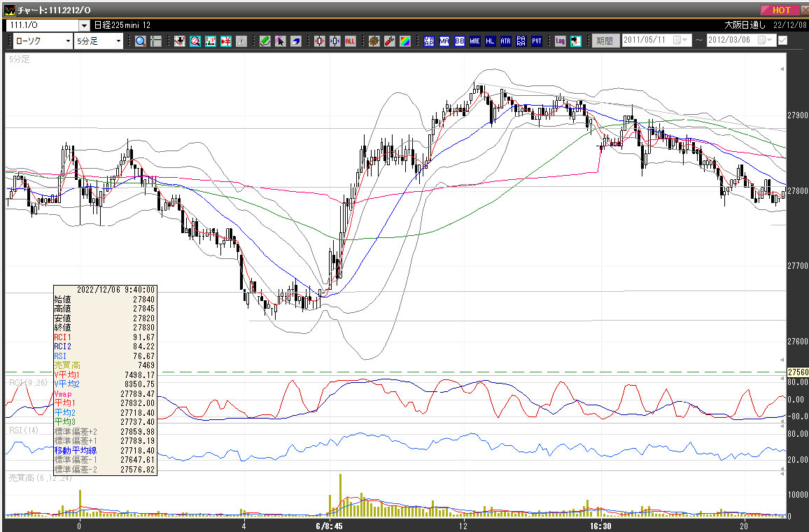Click the 16:30 time axis label
Image resolution: width=809 pixels, height=532 pixels.
coord(600,526)
